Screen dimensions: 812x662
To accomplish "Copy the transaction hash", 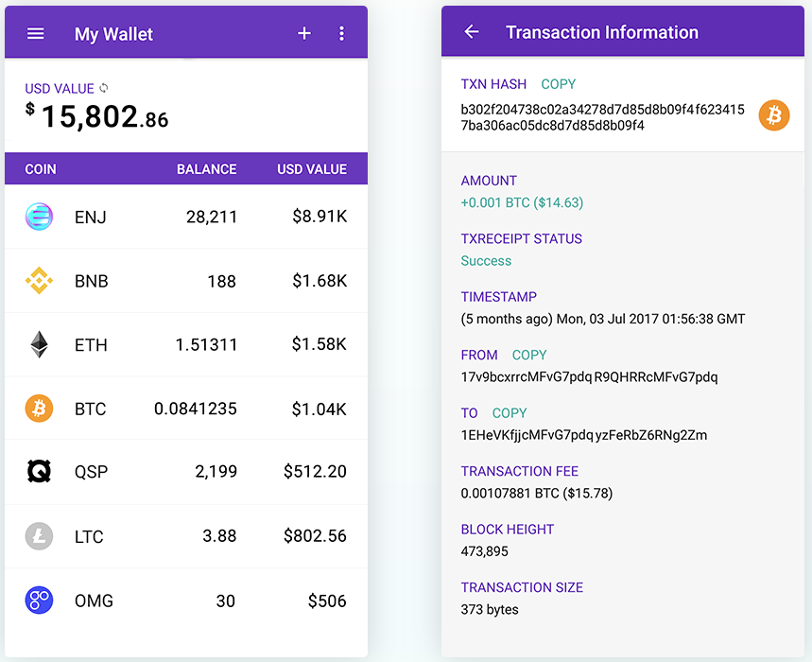I will (558, 84).
